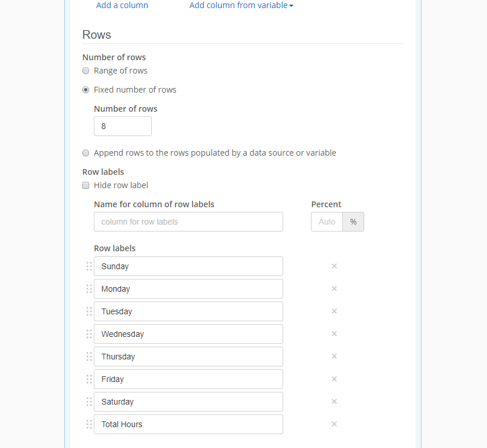
Task: Click the Sunday row label text box
Action: (188, 266)
